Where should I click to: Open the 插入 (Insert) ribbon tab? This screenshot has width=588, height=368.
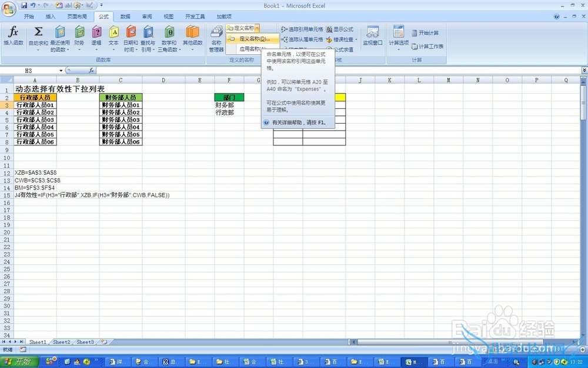50,16
